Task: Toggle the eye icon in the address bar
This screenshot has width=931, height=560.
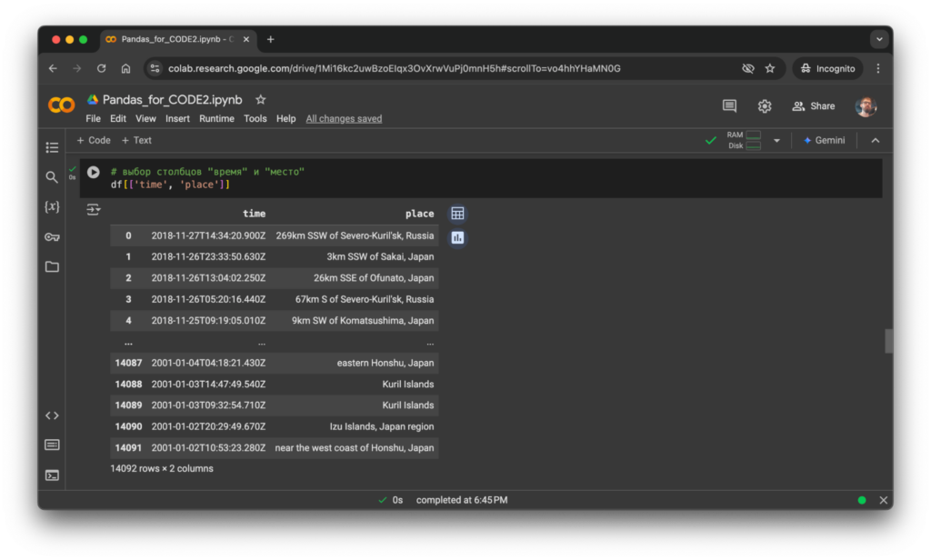Action: (x=747, y=68)
